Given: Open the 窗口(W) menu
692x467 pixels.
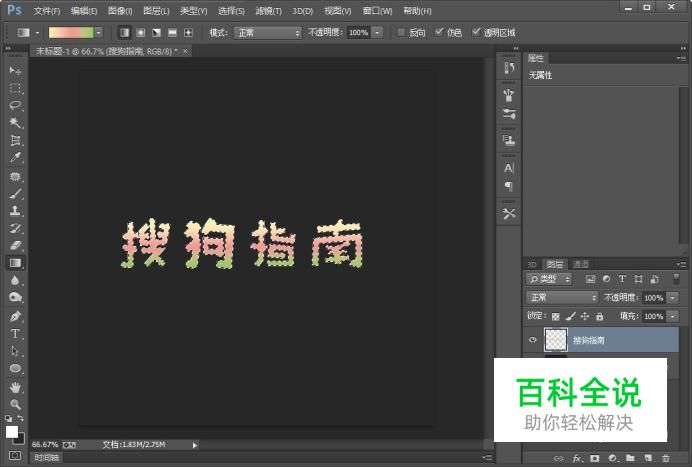Looking at the screenshot, I should pos(377,11).
